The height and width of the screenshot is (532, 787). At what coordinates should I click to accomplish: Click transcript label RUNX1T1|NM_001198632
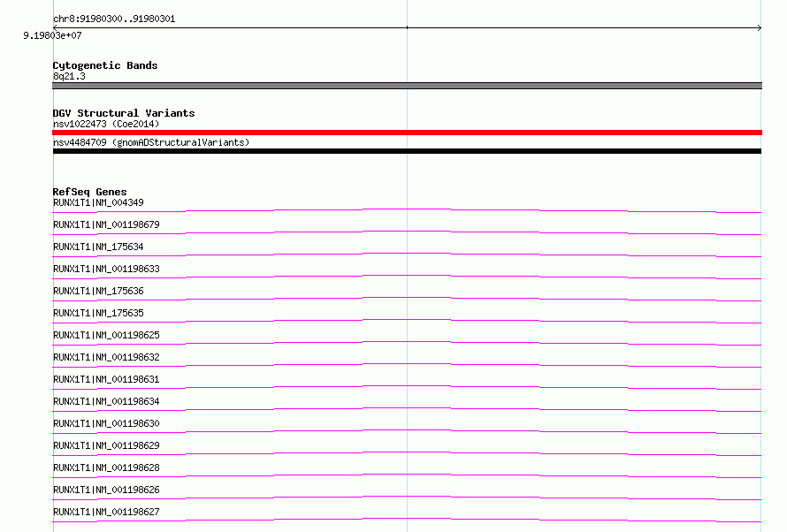click(106, 357)
